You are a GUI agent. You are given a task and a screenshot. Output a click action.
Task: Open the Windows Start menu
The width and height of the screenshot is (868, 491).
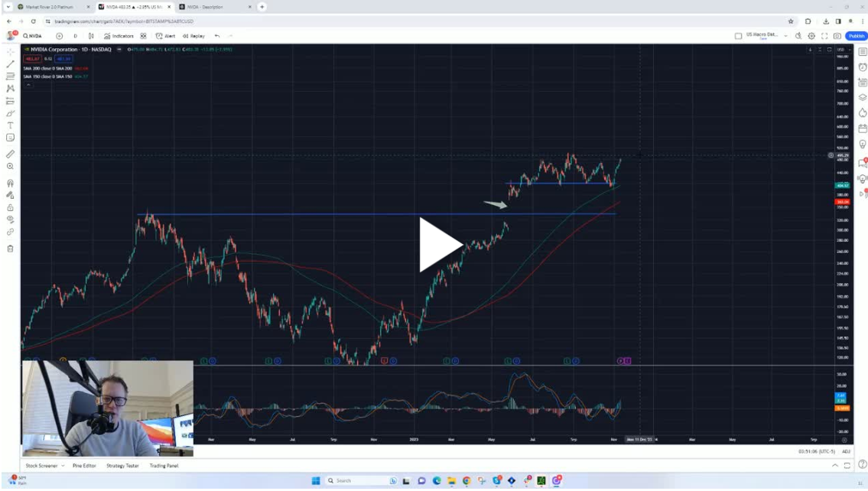point(316,480)
